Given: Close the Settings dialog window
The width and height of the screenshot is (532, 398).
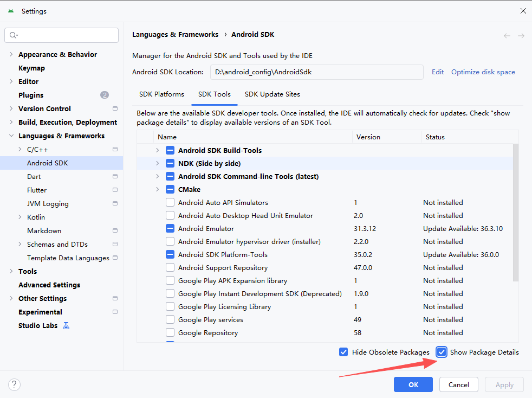Looking at the screenshot, I should (523, 11).
